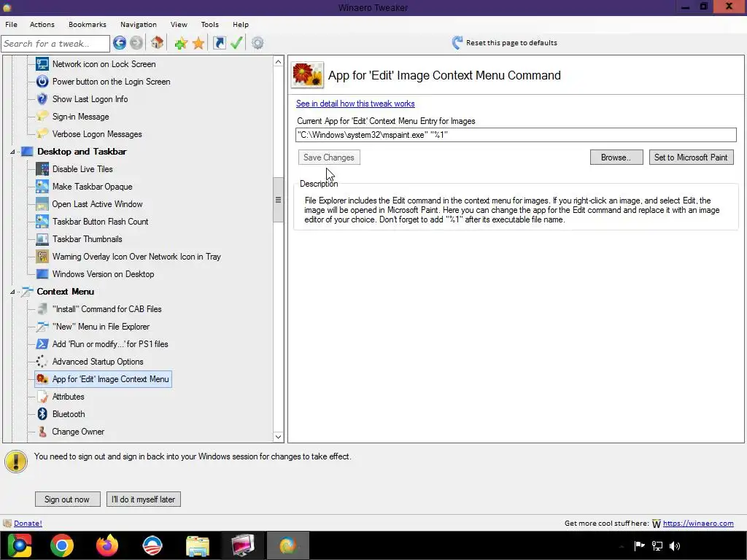Open Google Chrome from the taskbar

tap(62, 545)
